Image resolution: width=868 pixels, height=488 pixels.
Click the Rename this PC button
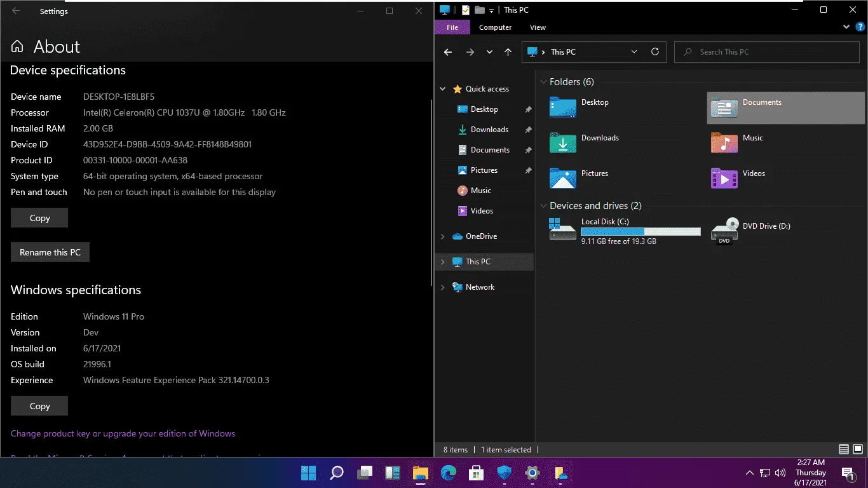click(x=50, y=252)
